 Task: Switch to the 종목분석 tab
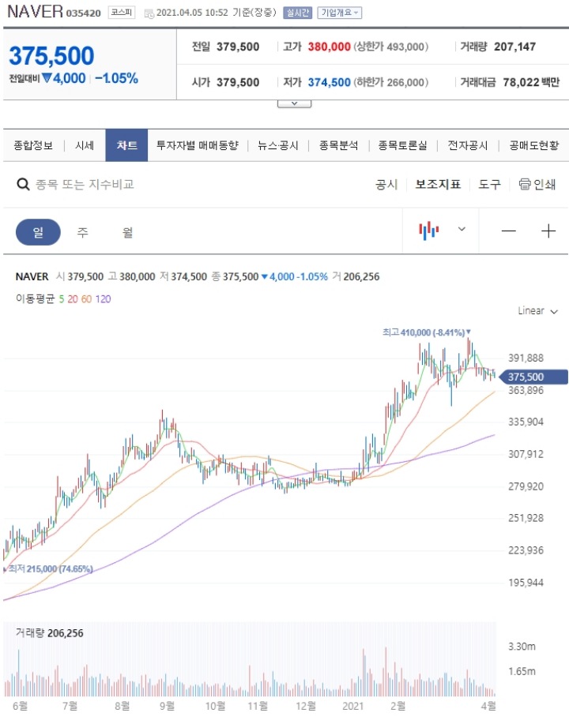click(x=338, y=145)
